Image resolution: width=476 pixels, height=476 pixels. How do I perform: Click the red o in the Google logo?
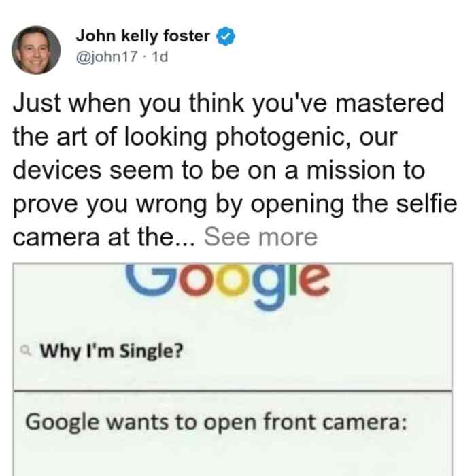click(x=196, y=280)
